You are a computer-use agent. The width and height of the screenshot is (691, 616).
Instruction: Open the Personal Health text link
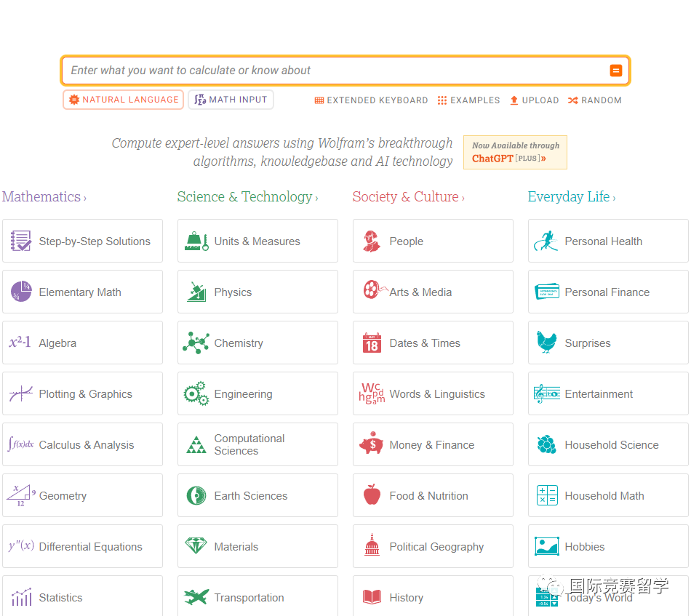click(x=603, y=241)
